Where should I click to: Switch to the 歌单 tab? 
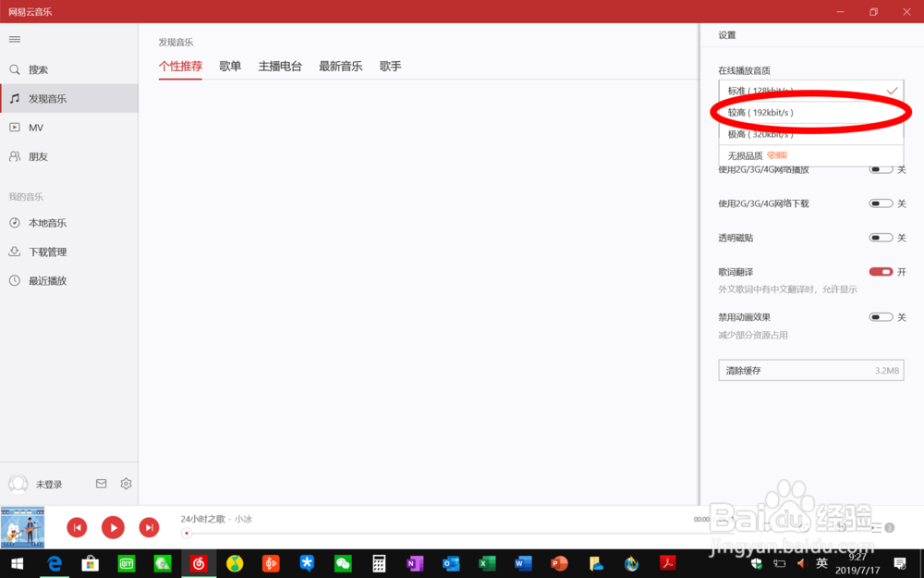coord(230,66)
